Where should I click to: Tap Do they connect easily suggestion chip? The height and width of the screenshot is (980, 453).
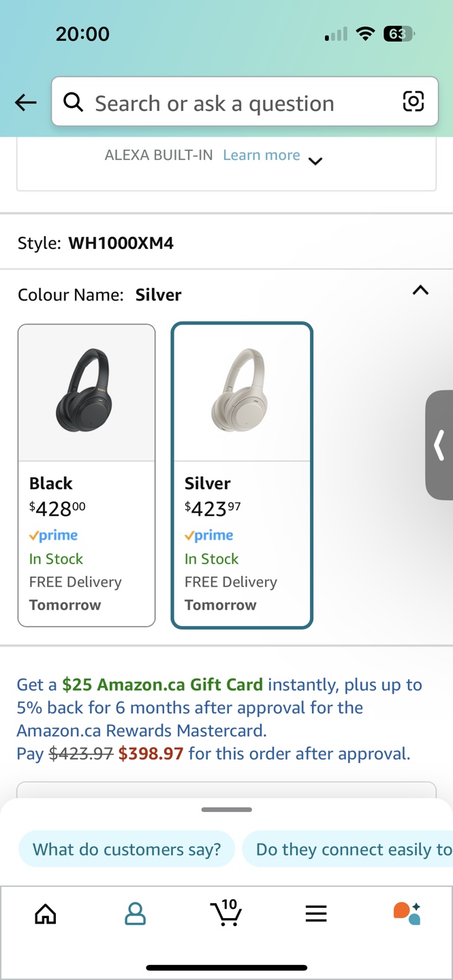tap(347, 849)
